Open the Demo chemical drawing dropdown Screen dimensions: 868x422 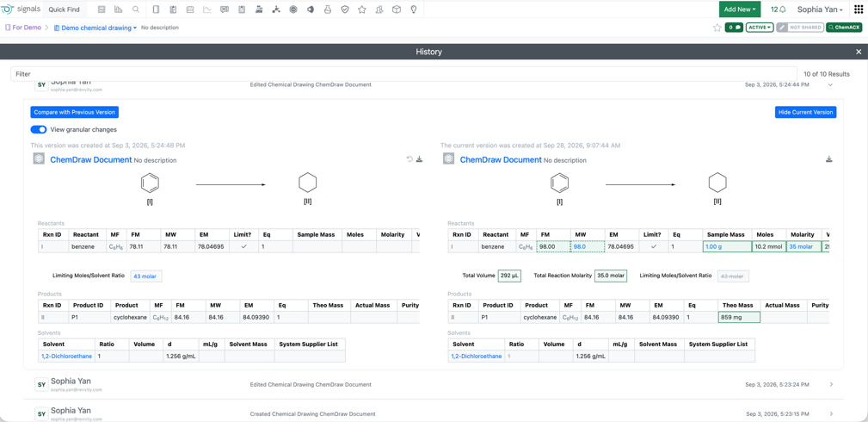[95, 28]
